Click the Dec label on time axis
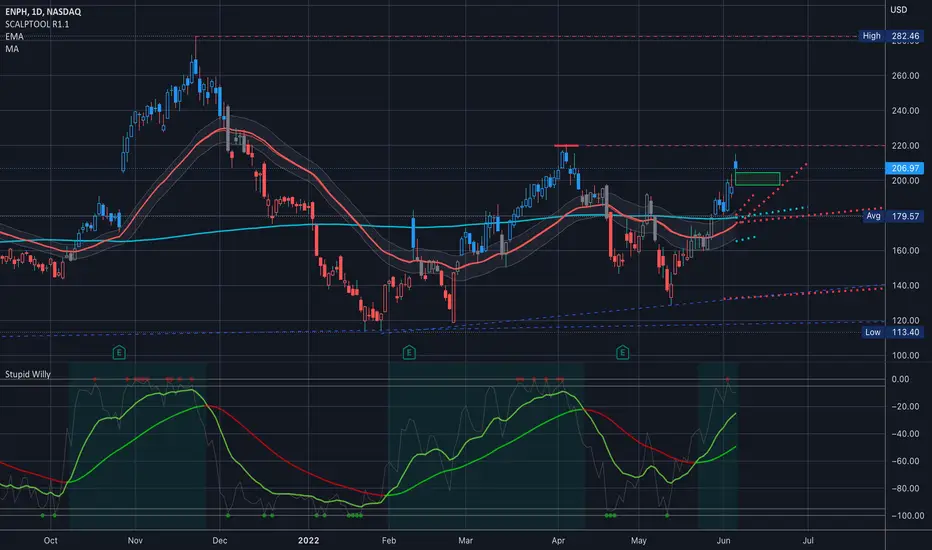 click(x=219, y=540)
